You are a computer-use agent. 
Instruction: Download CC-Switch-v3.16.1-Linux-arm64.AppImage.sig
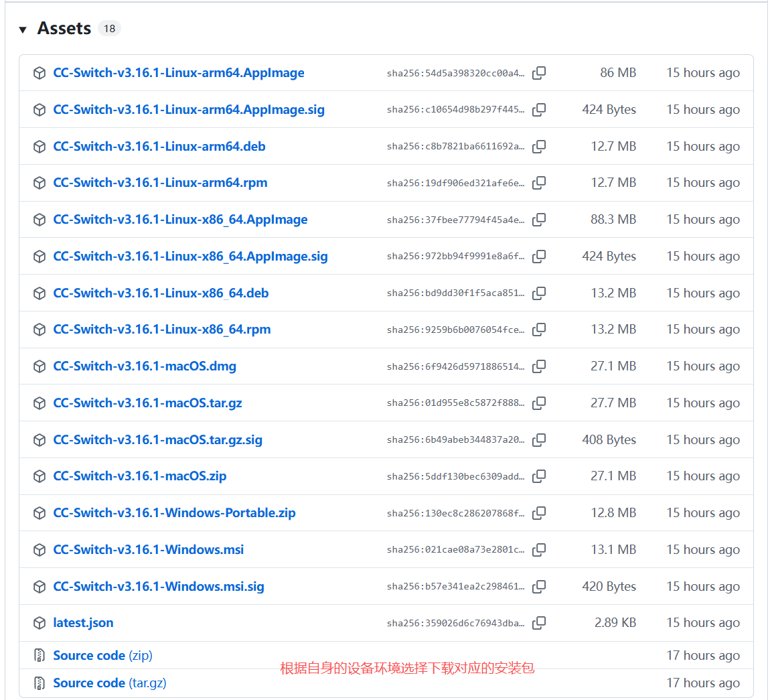(189, 110)
